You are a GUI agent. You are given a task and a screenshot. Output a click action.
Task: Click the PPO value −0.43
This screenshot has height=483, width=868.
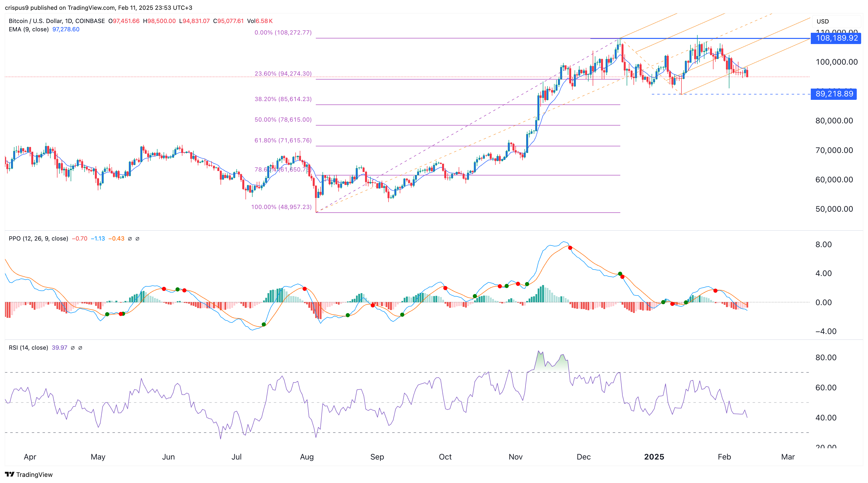pos(116,239)
